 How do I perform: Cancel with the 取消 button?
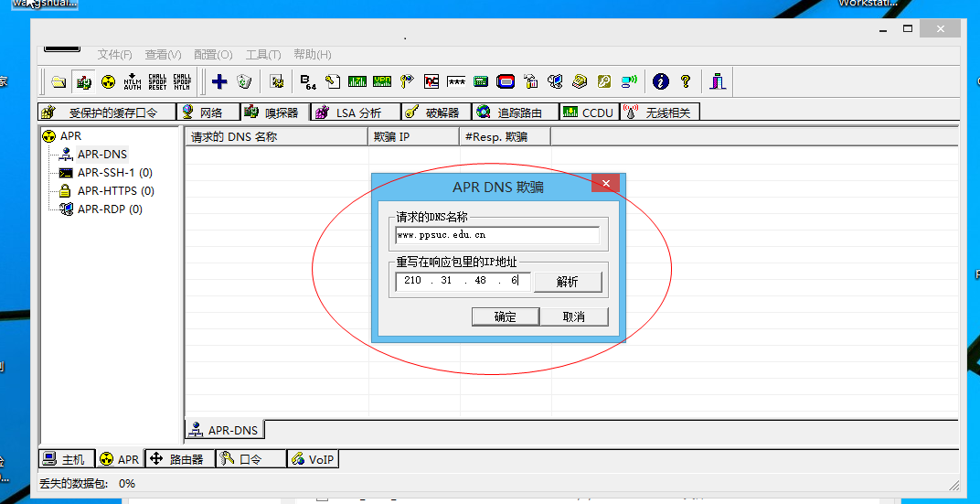tap(574, 316)
